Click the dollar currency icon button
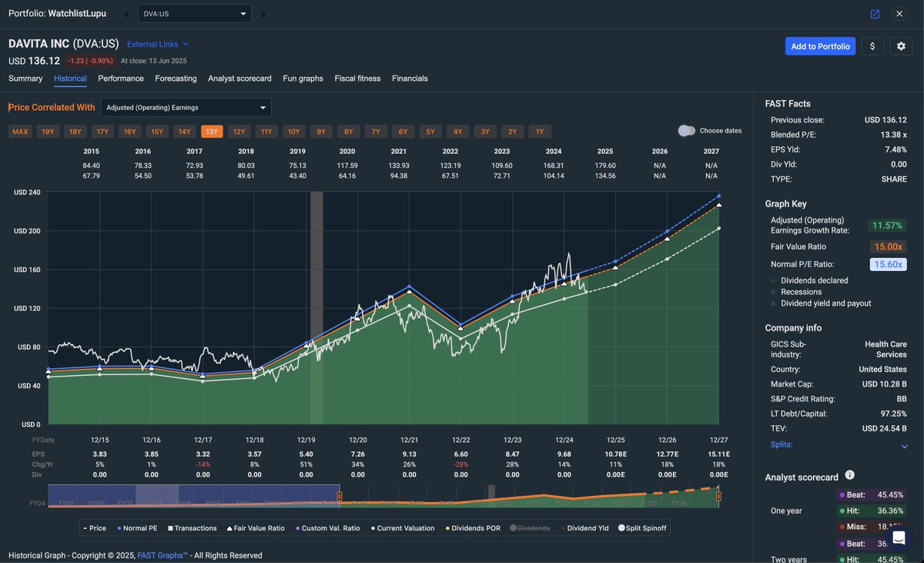The image size is (924, 563). (872, 46)
